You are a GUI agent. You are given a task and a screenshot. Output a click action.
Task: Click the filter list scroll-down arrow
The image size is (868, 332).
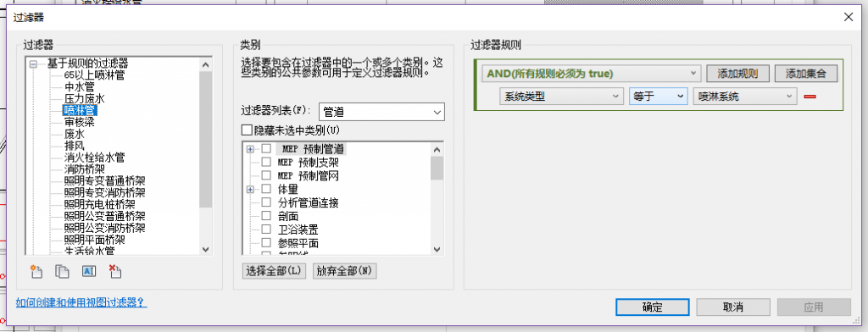[206, 249]
